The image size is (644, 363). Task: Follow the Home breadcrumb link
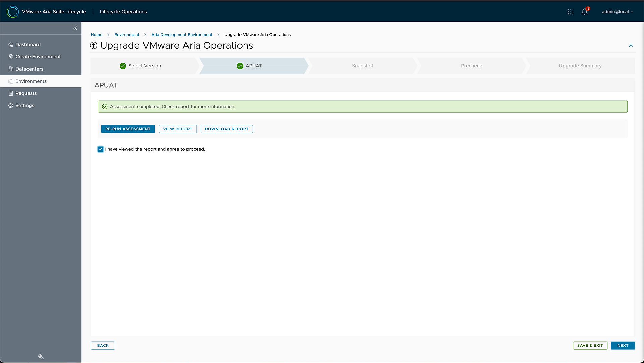(97, 35)
